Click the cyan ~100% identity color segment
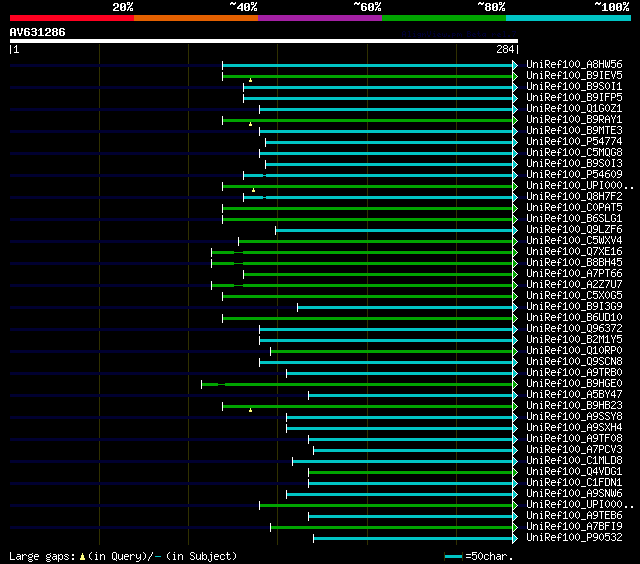 pyautogui.click(x=568, y=18)
